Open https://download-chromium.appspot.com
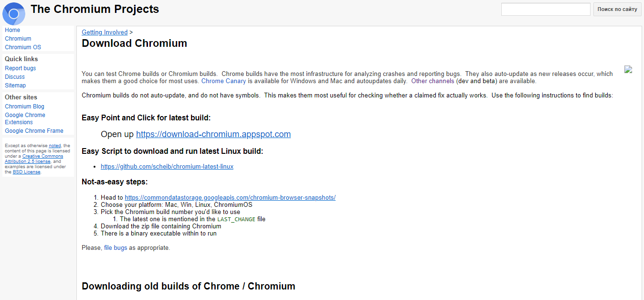 [x=213, y=134]
